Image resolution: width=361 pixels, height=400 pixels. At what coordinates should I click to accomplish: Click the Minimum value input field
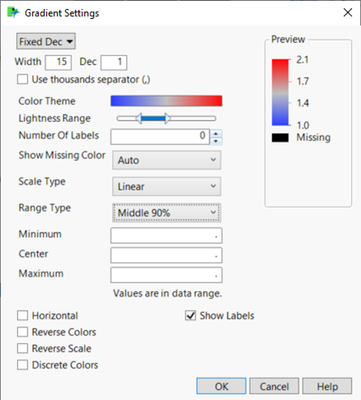point(166,236)
